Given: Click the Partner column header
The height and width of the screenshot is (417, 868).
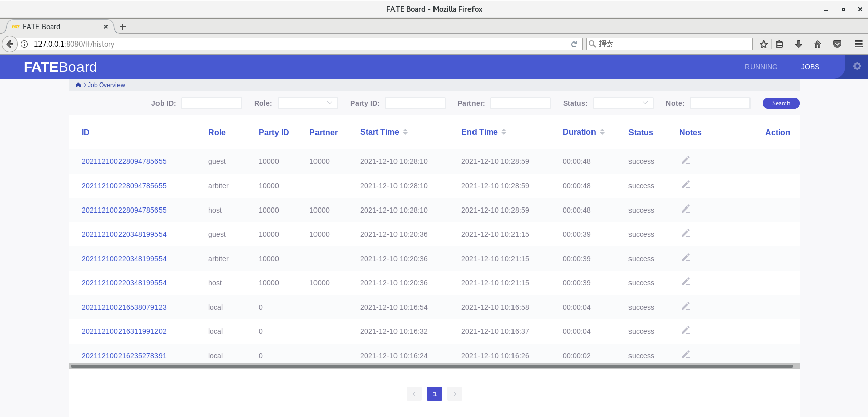Looking at the screenshot, I should 324,132.
